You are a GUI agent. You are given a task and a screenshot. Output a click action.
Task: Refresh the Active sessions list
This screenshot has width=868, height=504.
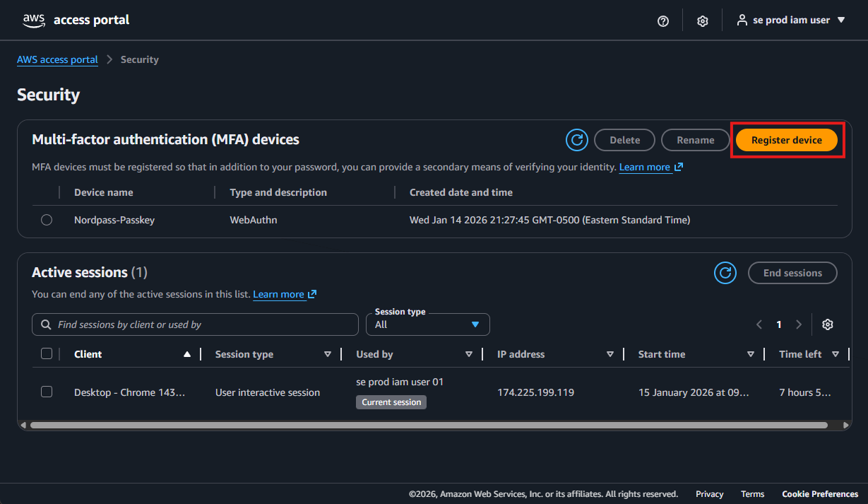725,273
